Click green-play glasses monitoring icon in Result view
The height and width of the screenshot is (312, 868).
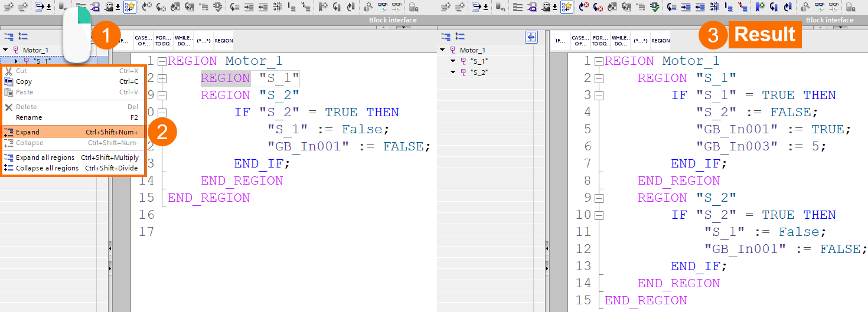(x=821, y=6)
